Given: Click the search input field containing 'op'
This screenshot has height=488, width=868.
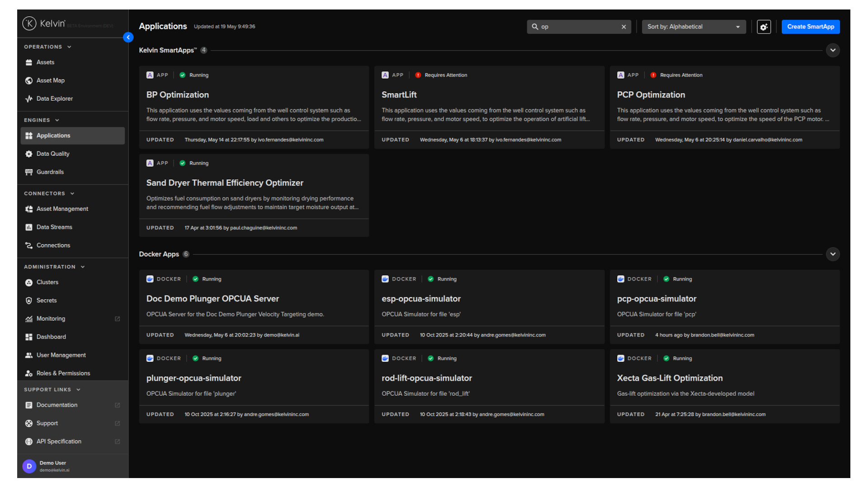Looking at the screenshot, I should tap(579, 27).
